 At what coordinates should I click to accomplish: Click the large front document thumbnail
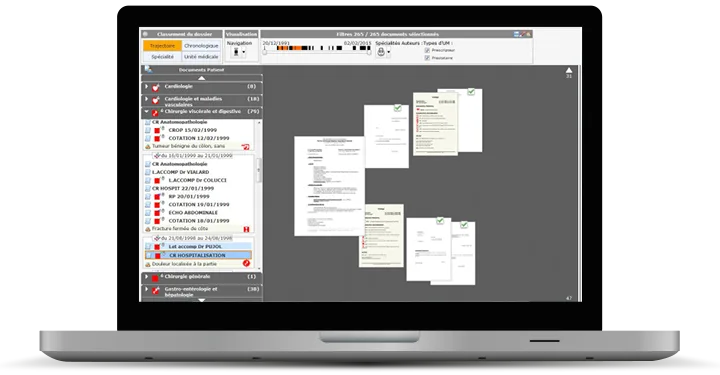point(330,186)
